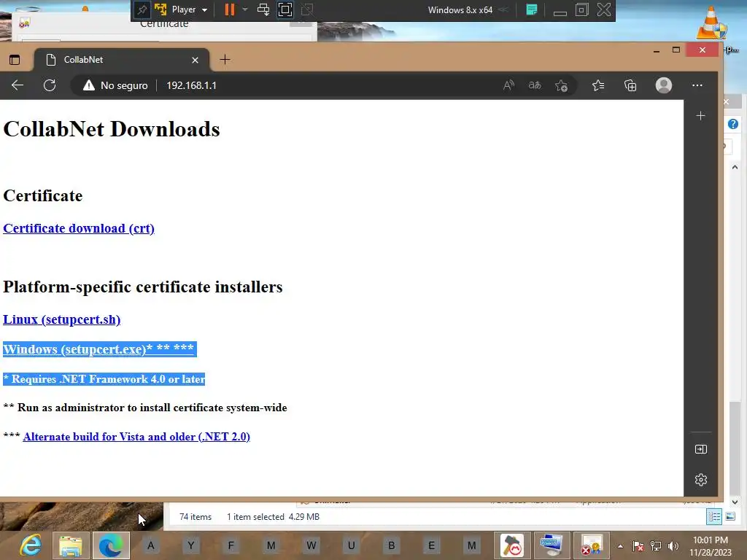747x560 pixels.
Task: Click the taskbar item labeled W
Action: pos(311,545)
